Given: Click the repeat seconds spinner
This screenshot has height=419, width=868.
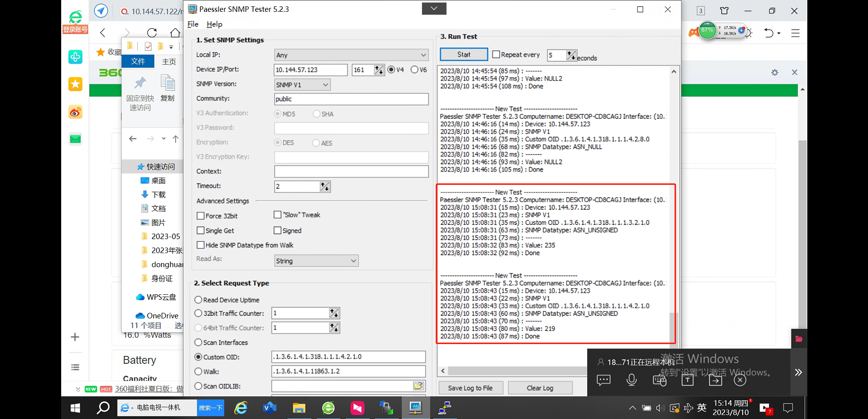Looking at the screenshot, I should point(571,55).
